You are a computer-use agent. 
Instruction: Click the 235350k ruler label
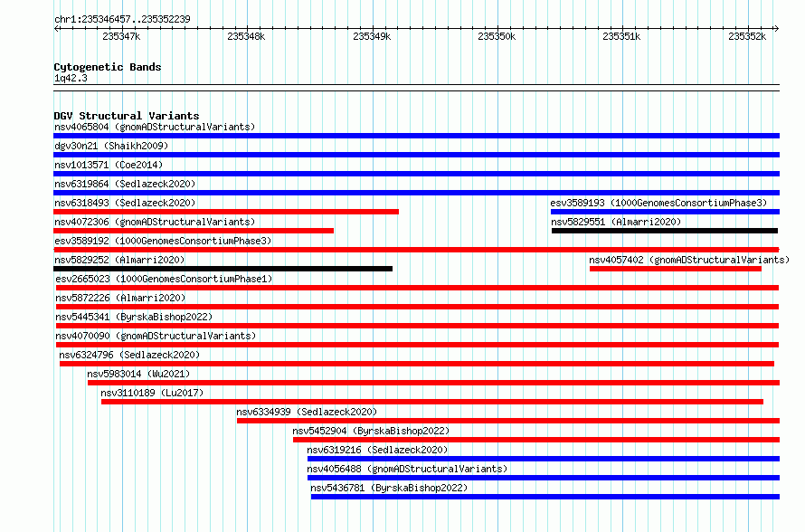click(x=497, y=36)
